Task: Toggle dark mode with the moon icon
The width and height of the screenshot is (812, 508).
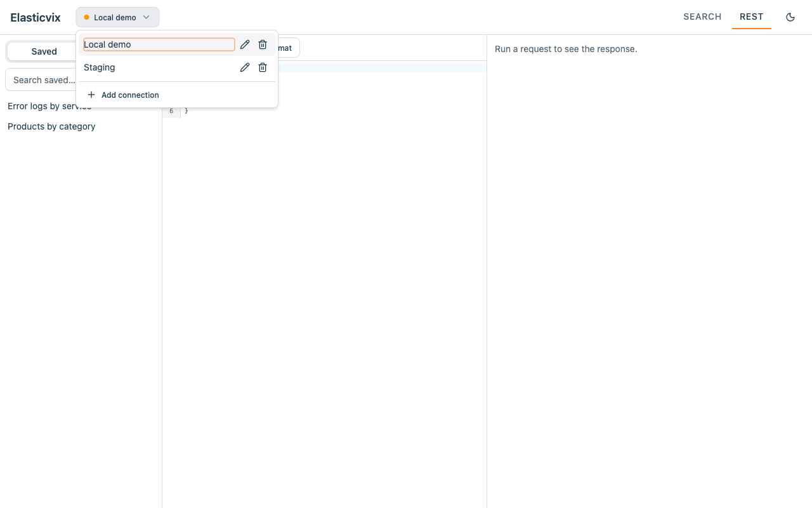Action: [790, 17]
